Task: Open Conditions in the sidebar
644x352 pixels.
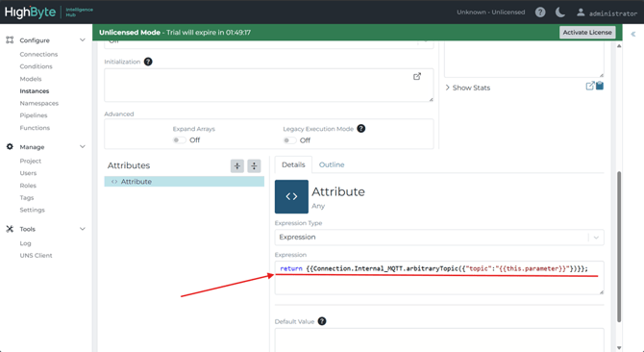Action: (x=37, y=66)
